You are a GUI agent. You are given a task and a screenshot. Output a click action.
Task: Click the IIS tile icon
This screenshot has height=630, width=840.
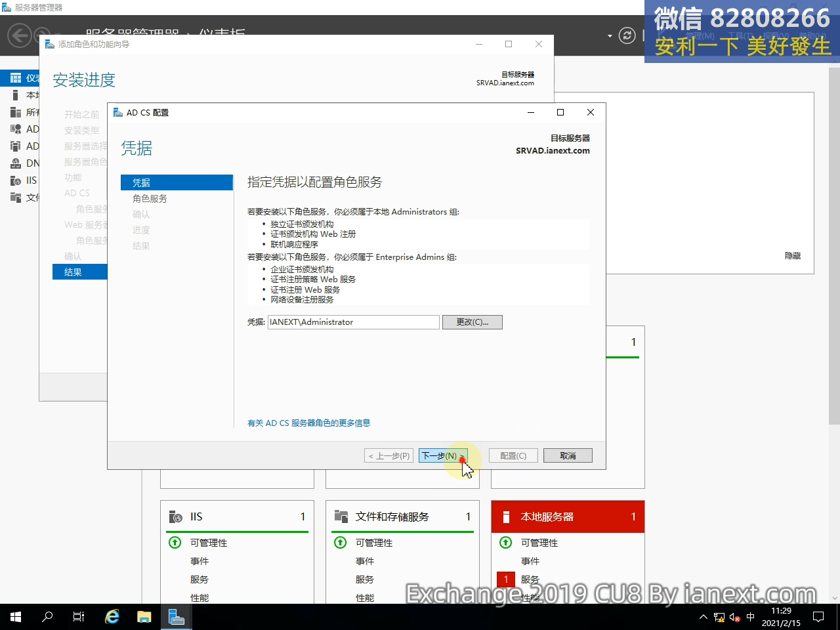tap(175, 517)
